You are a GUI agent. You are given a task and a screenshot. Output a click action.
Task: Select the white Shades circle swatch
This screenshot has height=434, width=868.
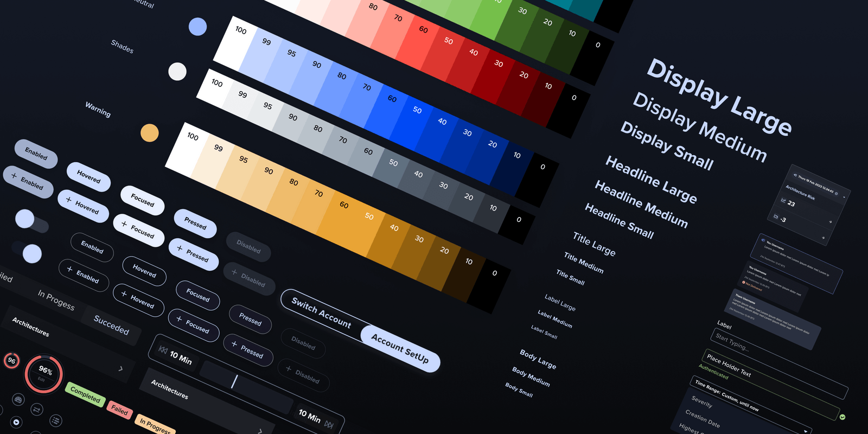coord(177,72)
